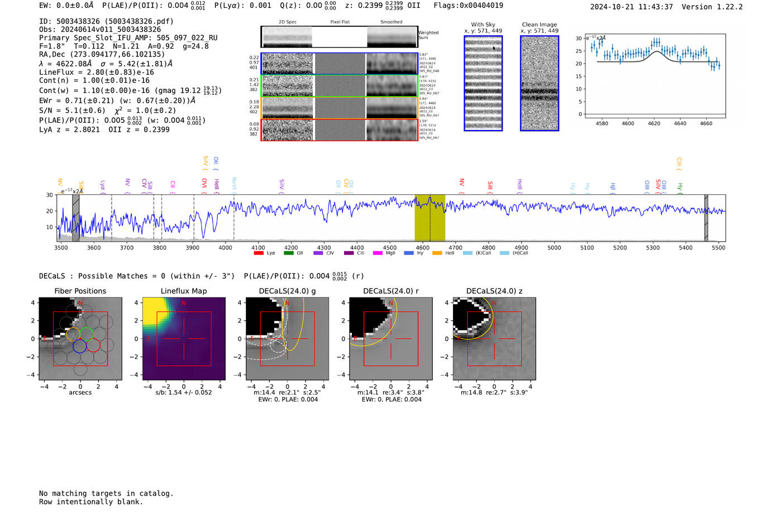
Task: Click the hatched gray band near 3550 Å
Action: (x=75, y=218)
